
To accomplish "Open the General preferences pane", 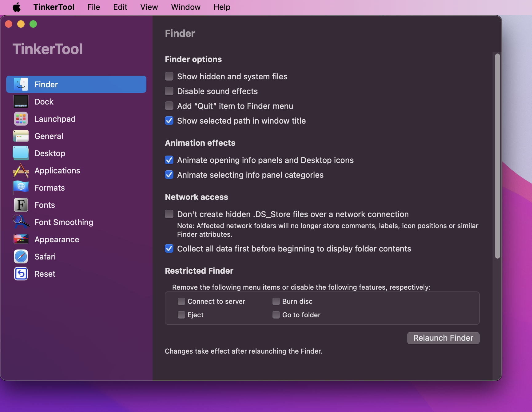I will [49, 136].
